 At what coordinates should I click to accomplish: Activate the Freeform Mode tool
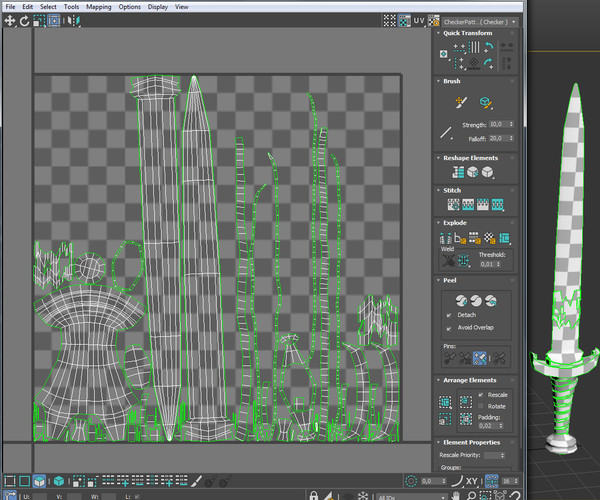coord(54,21)
